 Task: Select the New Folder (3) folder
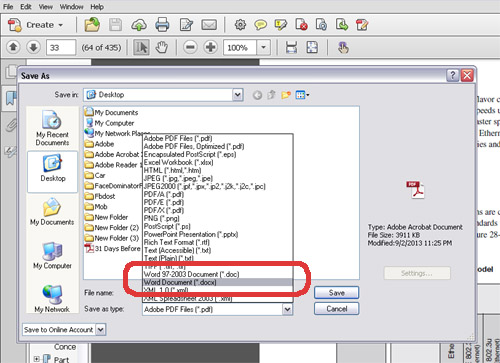point(112,238)
